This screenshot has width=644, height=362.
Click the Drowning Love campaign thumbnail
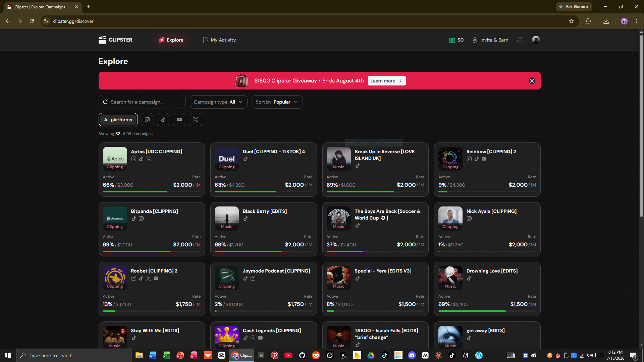pos(450,278)
